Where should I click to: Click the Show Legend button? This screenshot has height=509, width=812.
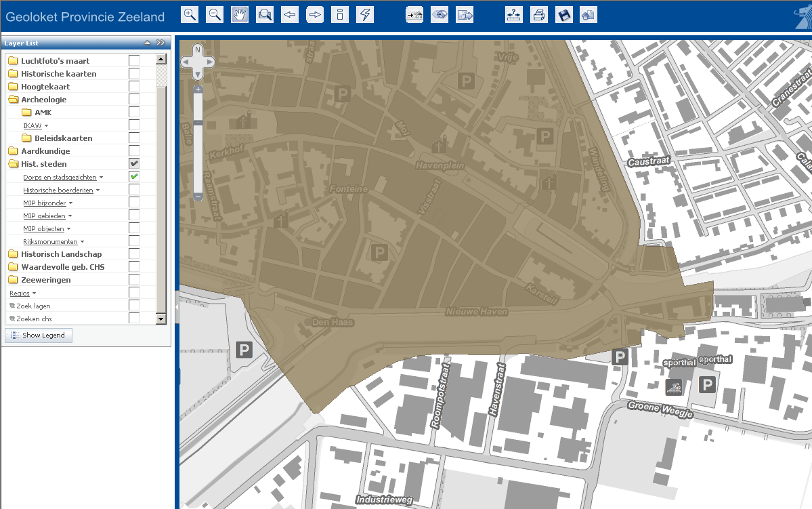click(x=39, y=335)
